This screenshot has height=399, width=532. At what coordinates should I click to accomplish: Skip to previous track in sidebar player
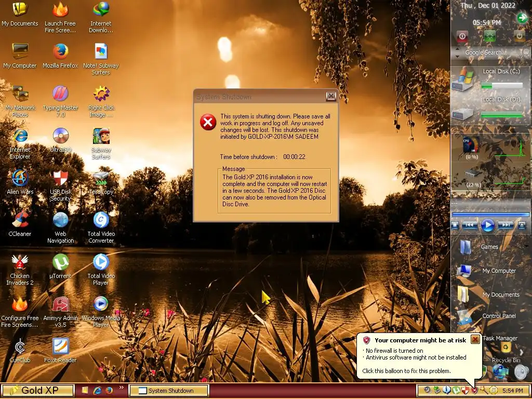coord(470,225)
